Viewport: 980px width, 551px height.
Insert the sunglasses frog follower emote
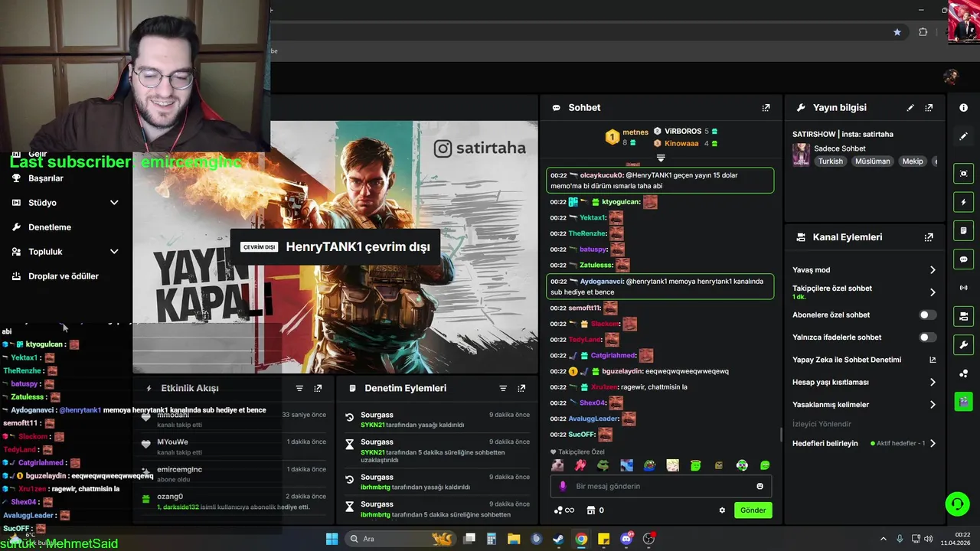(603, 465)
